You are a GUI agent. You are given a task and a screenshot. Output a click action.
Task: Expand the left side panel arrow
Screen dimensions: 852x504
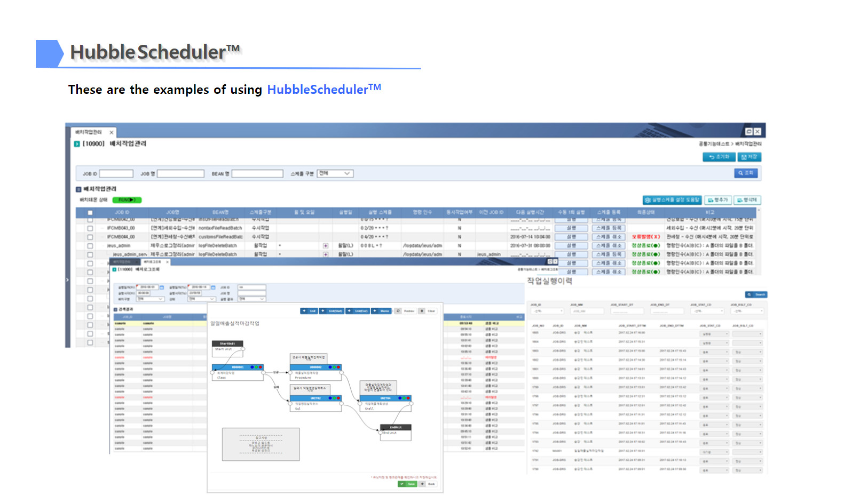pos(67,279)
